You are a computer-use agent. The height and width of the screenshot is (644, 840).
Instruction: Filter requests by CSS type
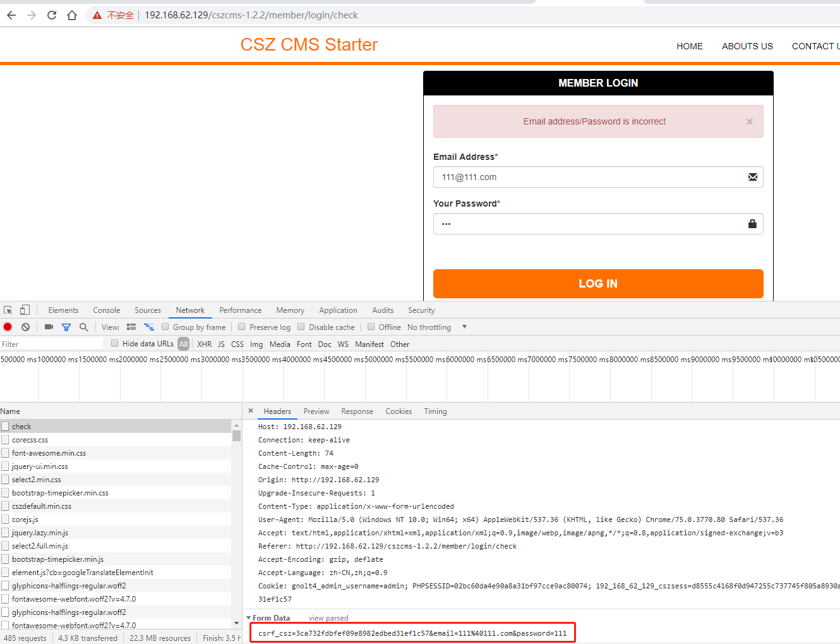click(237, 344)
